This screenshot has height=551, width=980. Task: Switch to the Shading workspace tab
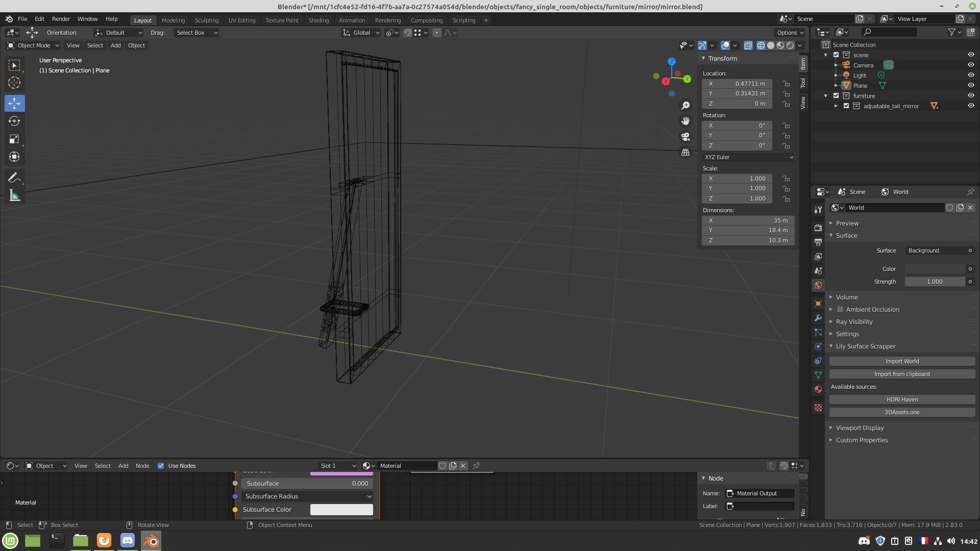pos(318,20)
